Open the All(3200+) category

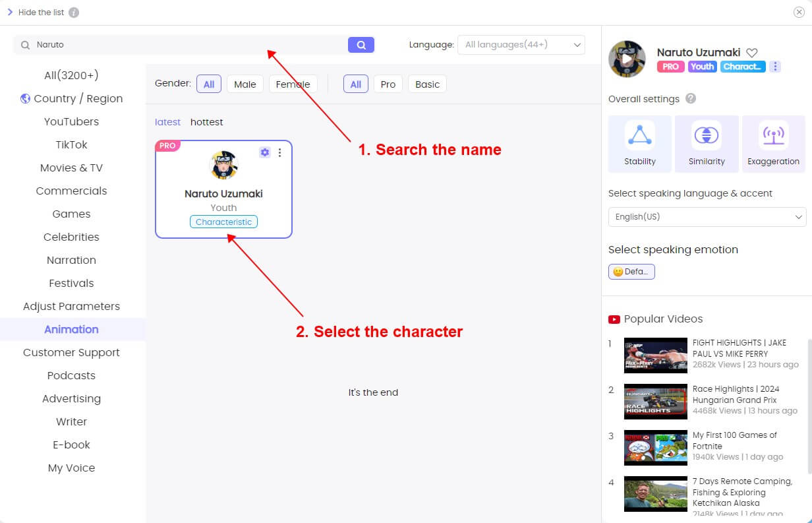(71, 75)
